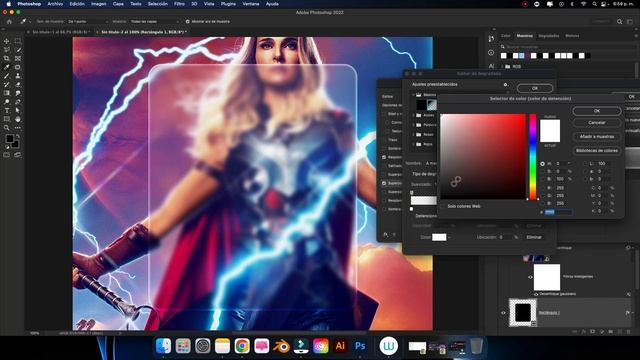Select the Zoom tool
This screenshot has width=640, height=360.
click(7, 128)
